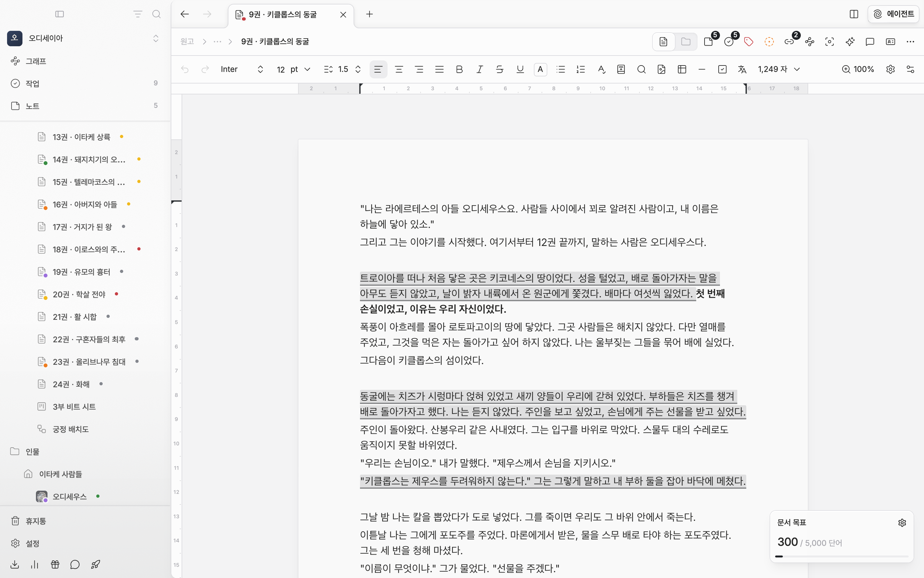924x578 pixels.
Task: Insert a bulleted list
Action: 560,69
